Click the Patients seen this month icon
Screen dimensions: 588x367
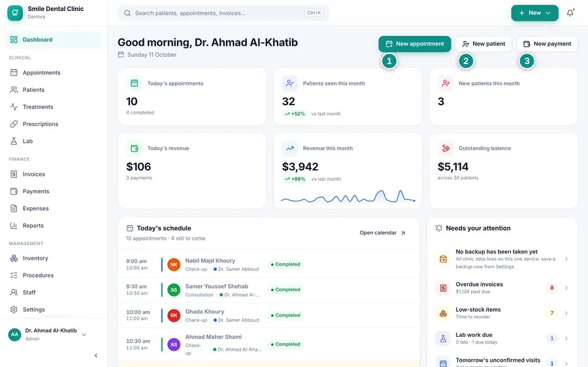point(290,83)
